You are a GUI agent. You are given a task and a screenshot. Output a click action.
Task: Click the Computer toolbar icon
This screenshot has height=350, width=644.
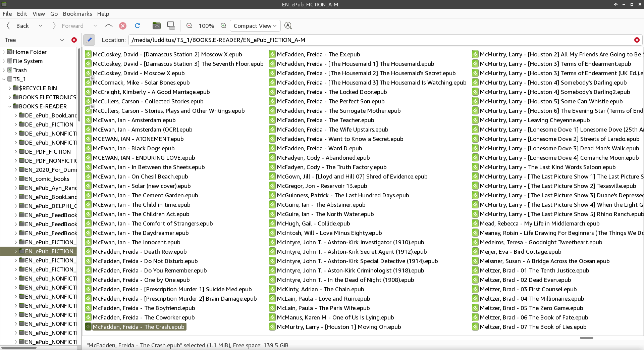coord(171,26)
